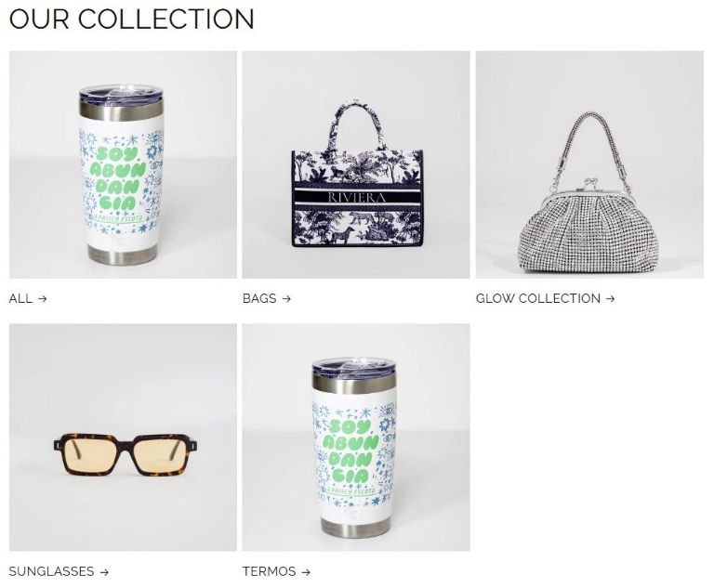Screen dimensions: 714x588
Task: Click the RIVIERA text on the tote bag
Action: point(357,198)
